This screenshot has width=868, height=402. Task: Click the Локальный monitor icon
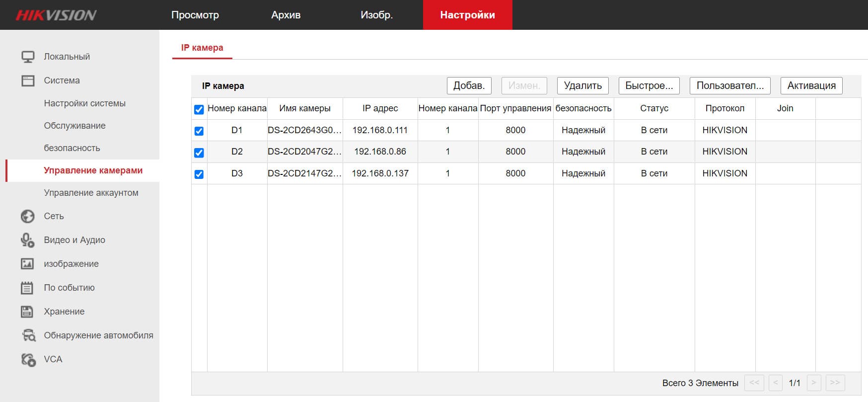(x=28, y=57)
